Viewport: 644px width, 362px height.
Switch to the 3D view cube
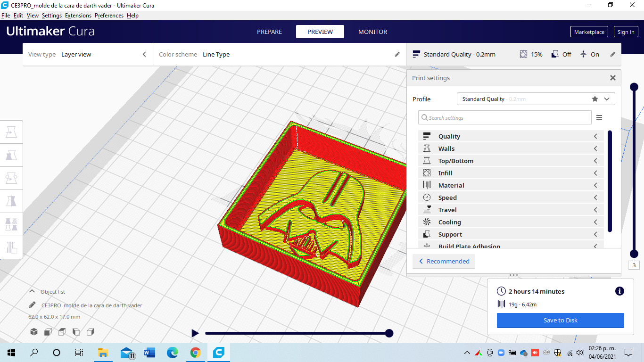point(34,332)
